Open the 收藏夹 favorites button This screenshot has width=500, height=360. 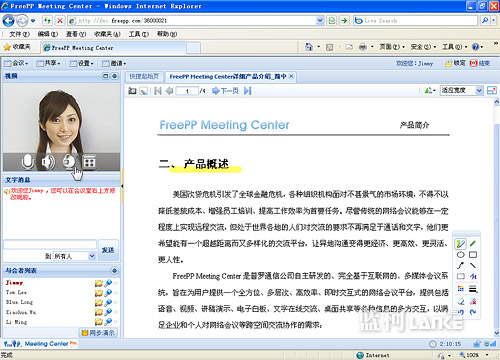point(17,47)
